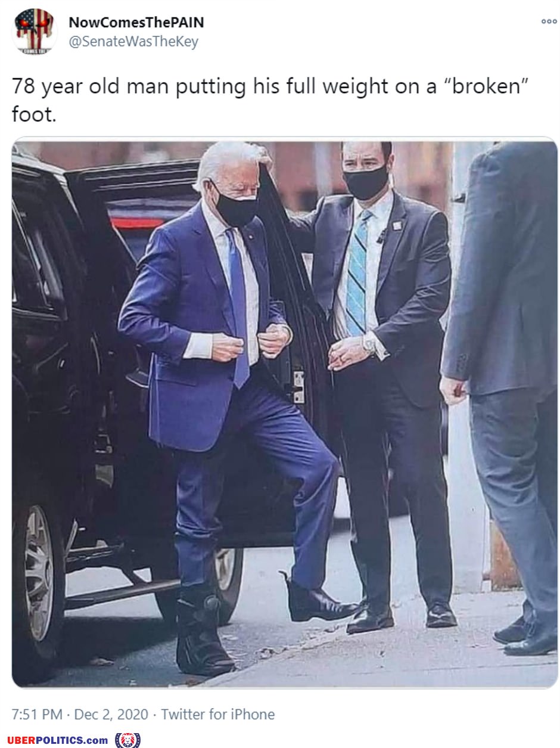Open the tweet's three-dot more options menu

[548, 21]
